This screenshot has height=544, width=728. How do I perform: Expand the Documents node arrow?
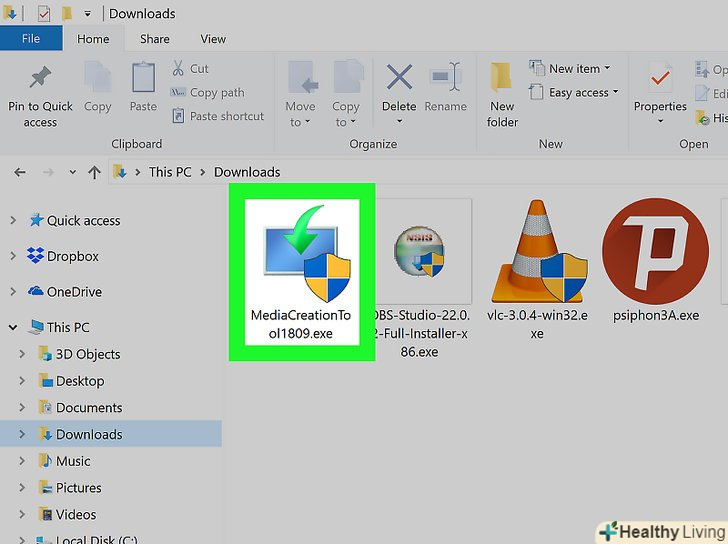[22, 408]
